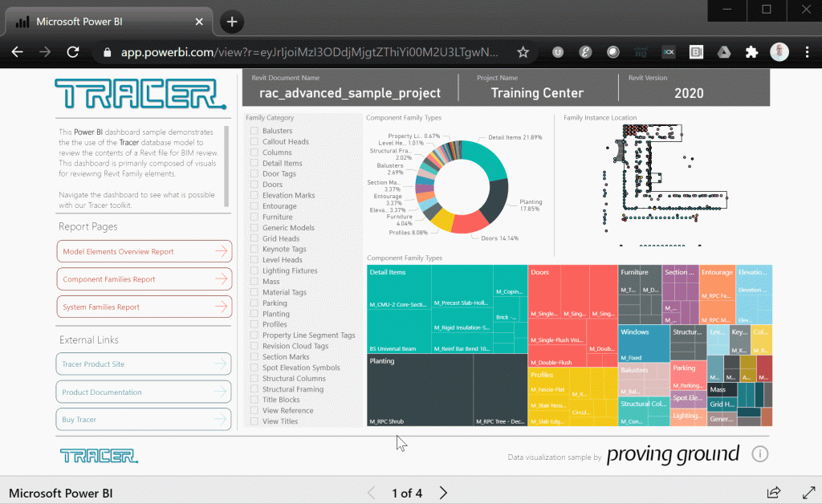Click the proving ground logo
Viewport: 822px width, 504px height.
pyautogui.click(x=673, y=454)
